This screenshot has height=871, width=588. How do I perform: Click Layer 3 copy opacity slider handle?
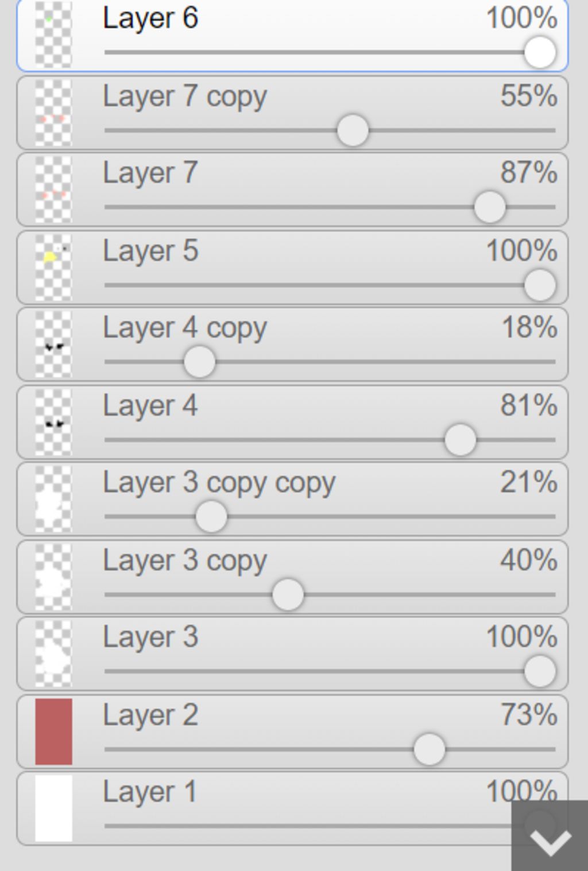[288, 595]
